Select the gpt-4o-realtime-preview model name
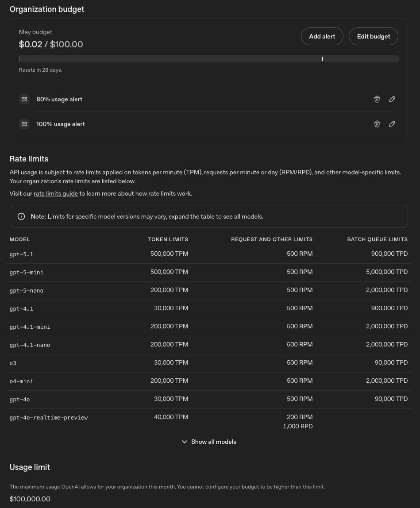The width and height of the screenshot is (420, 508). pos(49,418)
